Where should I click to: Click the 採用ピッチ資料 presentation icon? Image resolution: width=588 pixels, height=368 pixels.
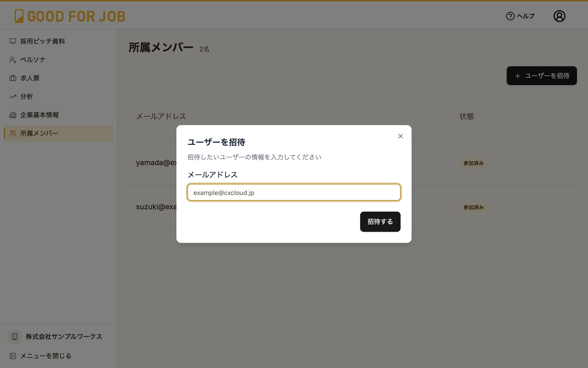pos(13,41)
